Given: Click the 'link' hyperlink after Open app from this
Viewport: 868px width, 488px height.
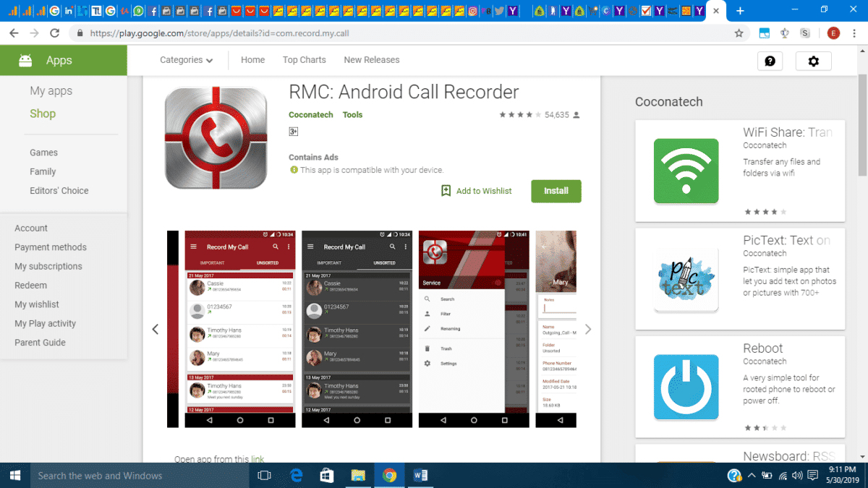Looking at the screenshot, I should pos(258,459).
